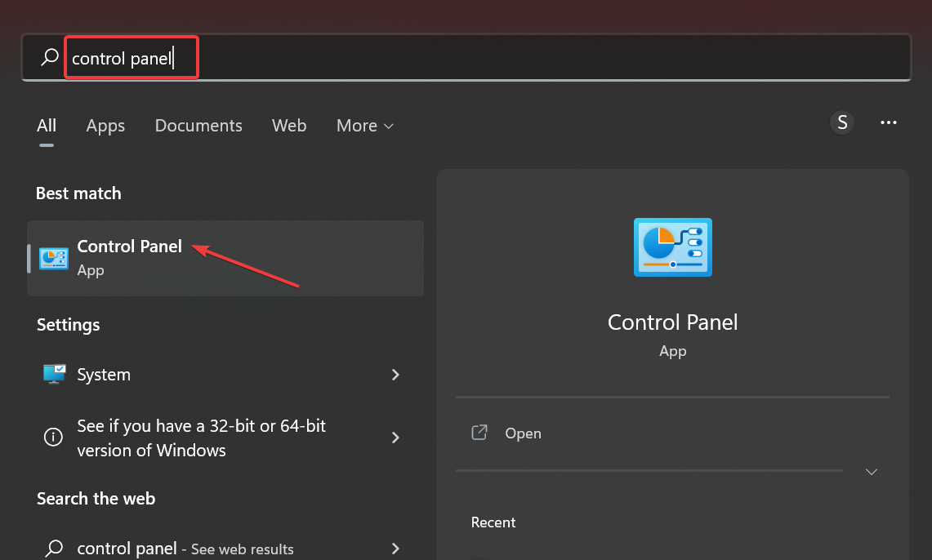Click the 'Recent' label in preview pane
932x560 pixels.
tap(493, 522)
